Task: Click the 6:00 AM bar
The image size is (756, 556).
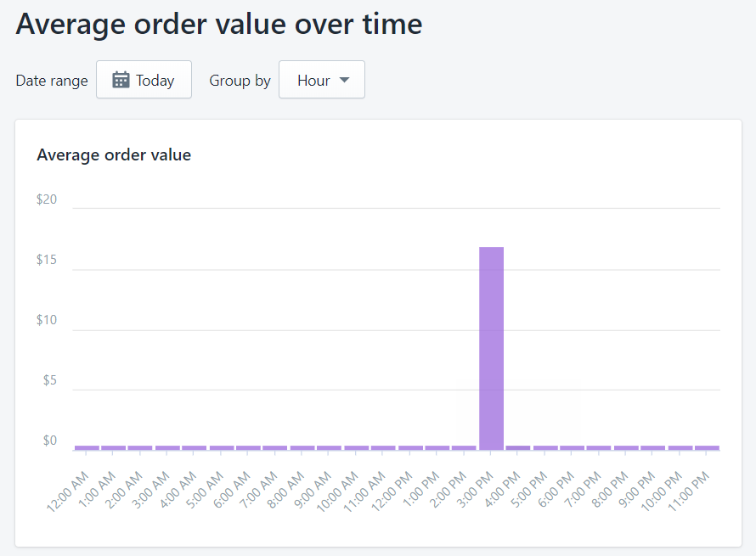Action: coord(248,447)
